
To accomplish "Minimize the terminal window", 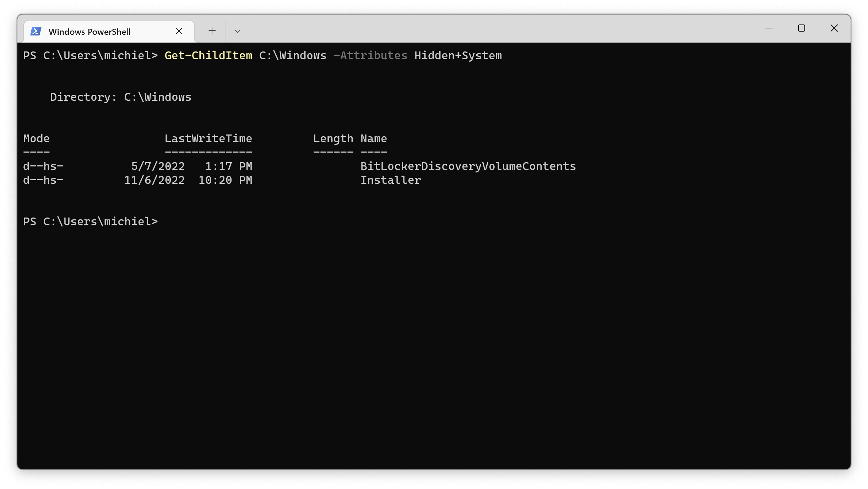I will pos(769,28).
